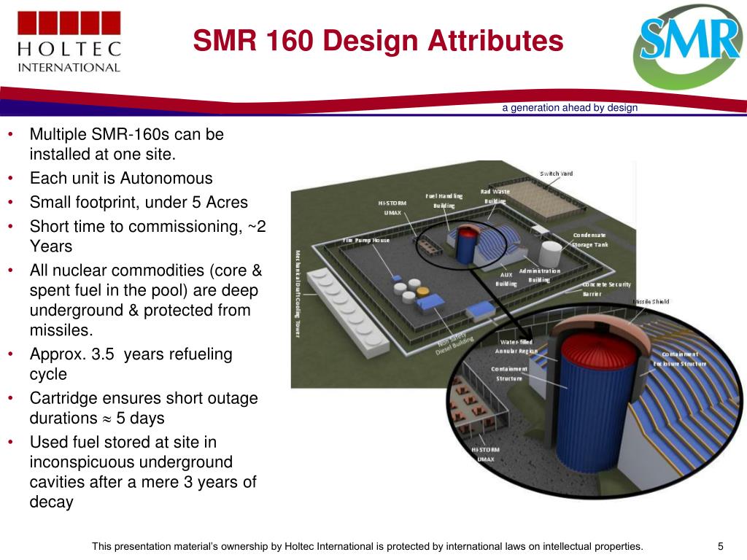Click the tagline 'a generation ahead by design'
This screenshot has width=747, height=560.
pyautogui.click(x=569, y=108)
